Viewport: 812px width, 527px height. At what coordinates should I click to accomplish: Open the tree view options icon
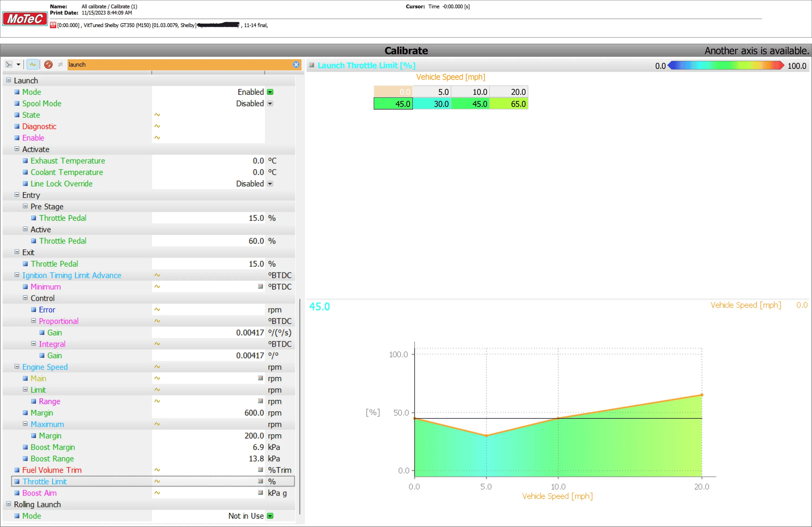click(9, 64)
